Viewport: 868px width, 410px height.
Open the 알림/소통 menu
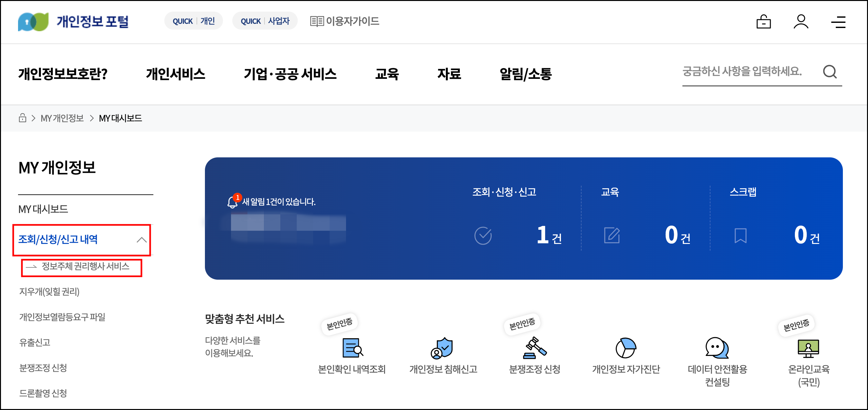525,74
